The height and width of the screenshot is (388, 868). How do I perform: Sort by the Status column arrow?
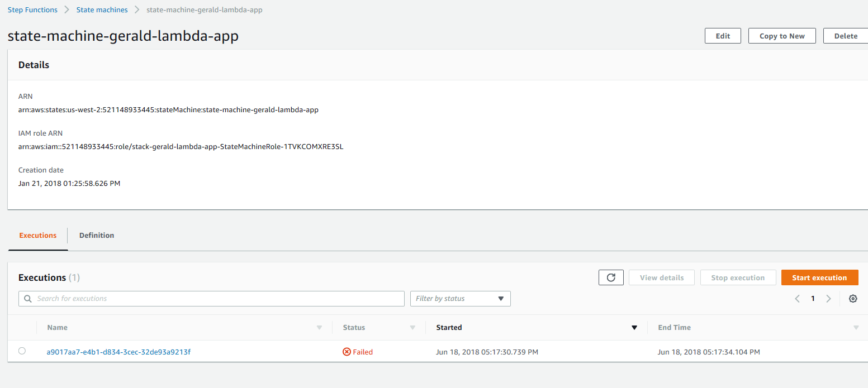[x=412, y=328]
